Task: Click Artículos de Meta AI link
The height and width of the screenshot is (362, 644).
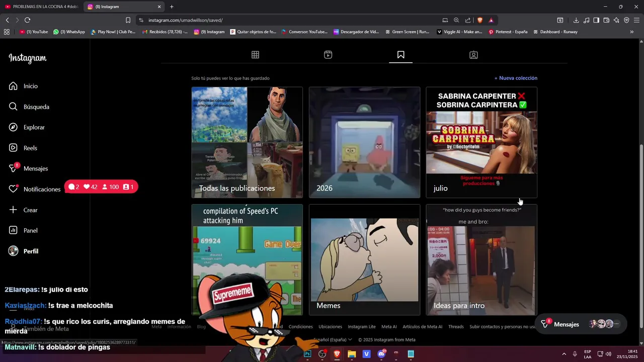Action: (x=423, y=327)
